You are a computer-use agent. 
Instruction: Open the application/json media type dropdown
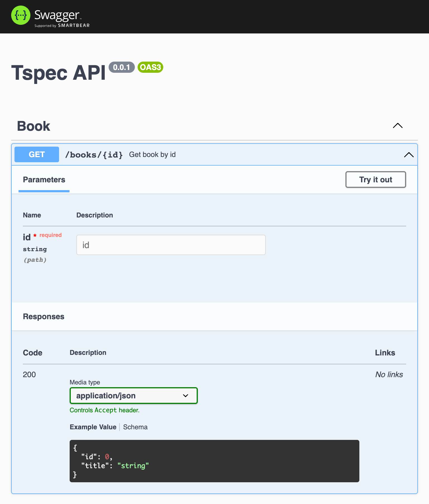[x=133, y=396]
